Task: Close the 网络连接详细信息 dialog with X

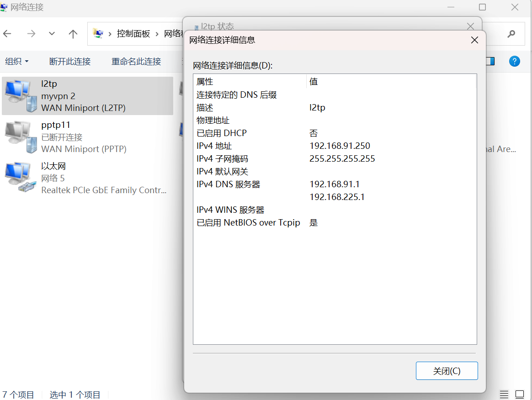Action: coord(475,40)
